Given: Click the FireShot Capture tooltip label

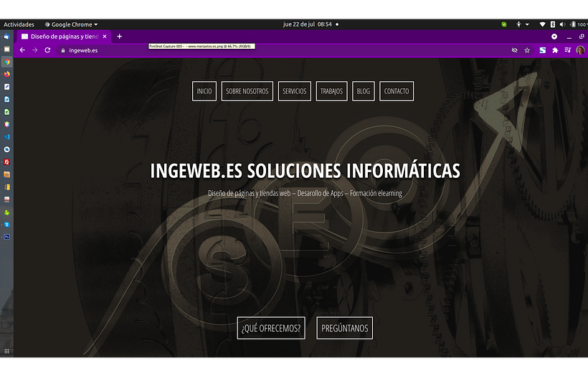Looking at the screenshot, I should click(201, 46).
